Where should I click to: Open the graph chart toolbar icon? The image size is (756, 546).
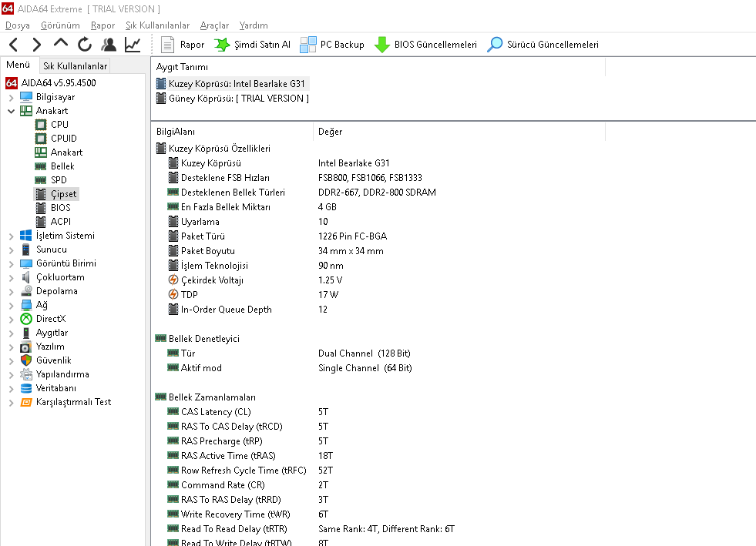tap(133, 45)
